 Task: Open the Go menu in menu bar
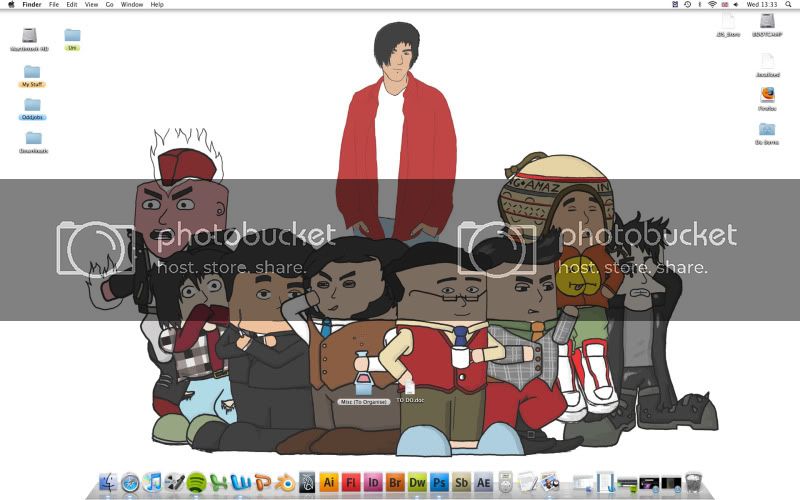110,5
